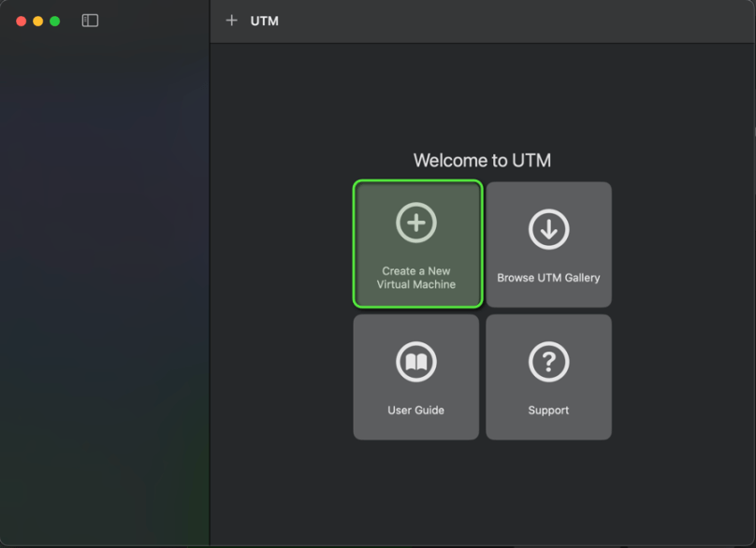Image resolution: width=756 pixels, height=548 pixels.
Task: Click the Browse UTM Gallery label text
Action: tap(548, 278)
